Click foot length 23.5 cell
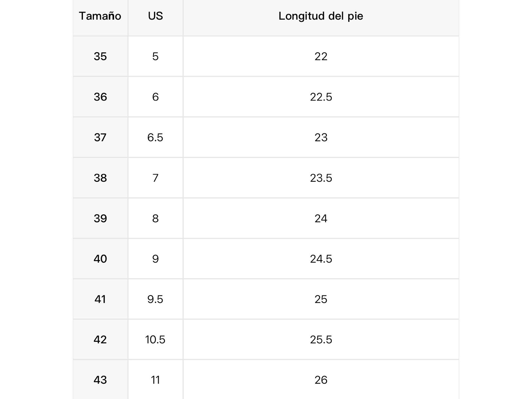This screenshot has height=399, width=532. 321,178
